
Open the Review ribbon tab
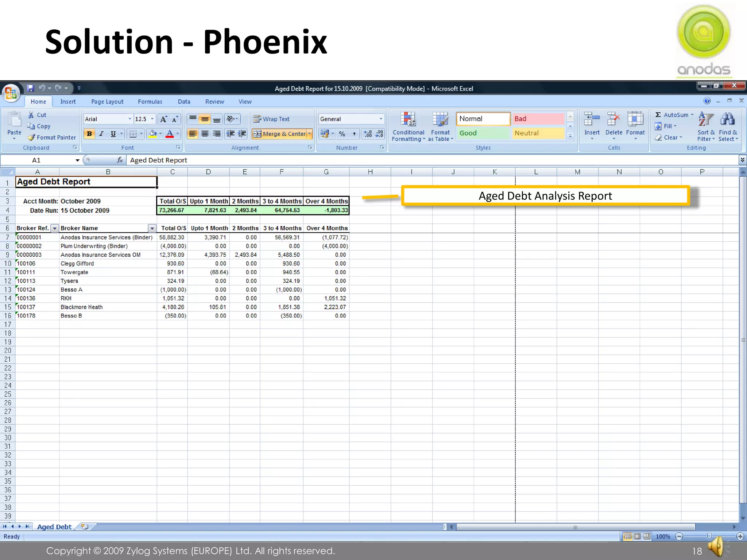click(214, 102)
